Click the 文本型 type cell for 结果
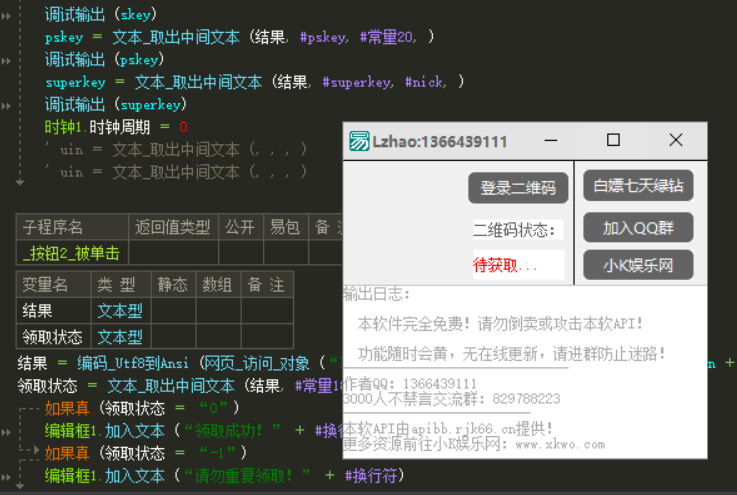The height and width of the screenshot is (495, 737). pos(119,311)
